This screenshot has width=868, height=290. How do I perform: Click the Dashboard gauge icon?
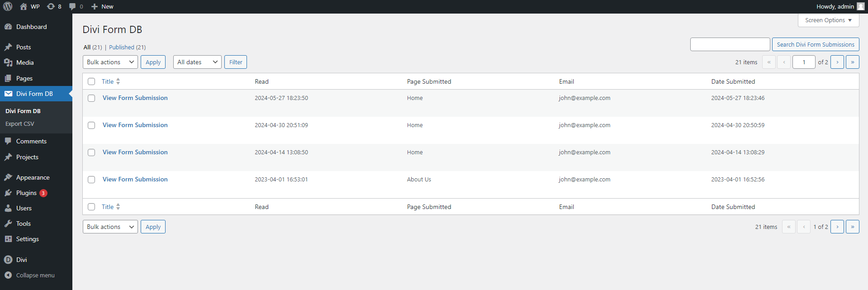[8, 27]
